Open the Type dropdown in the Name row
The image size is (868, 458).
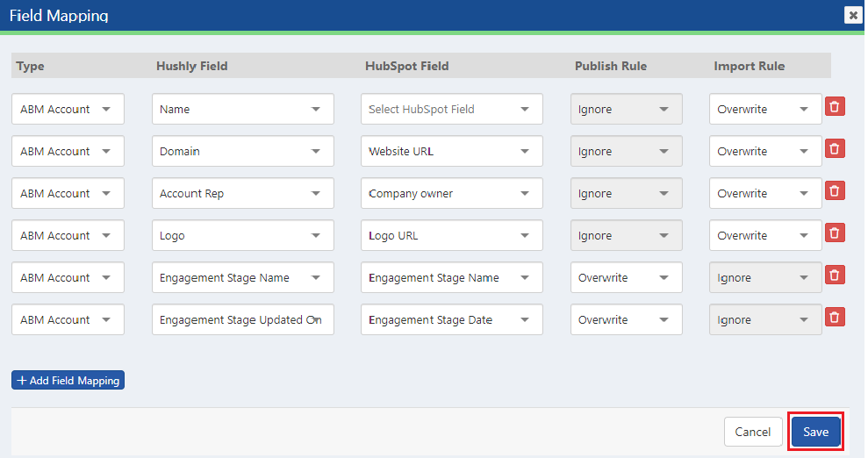[x=68, y=109]
